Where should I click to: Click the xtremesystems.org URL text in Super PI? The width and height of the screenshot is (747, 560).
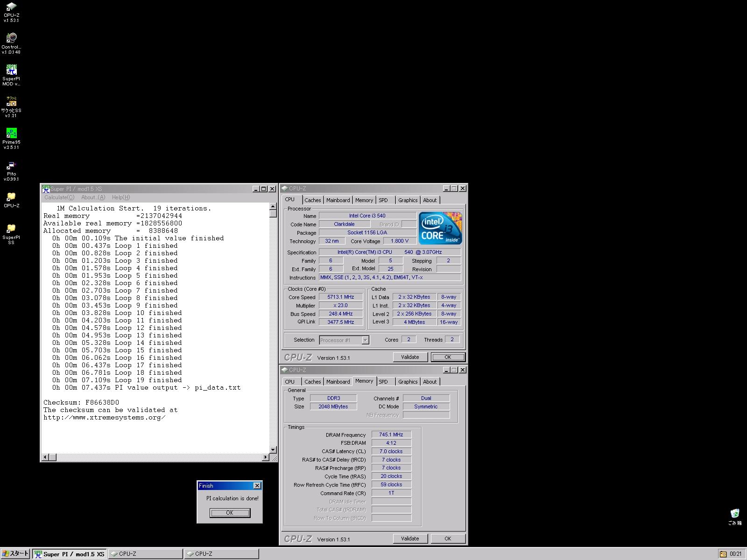(105, 417)
